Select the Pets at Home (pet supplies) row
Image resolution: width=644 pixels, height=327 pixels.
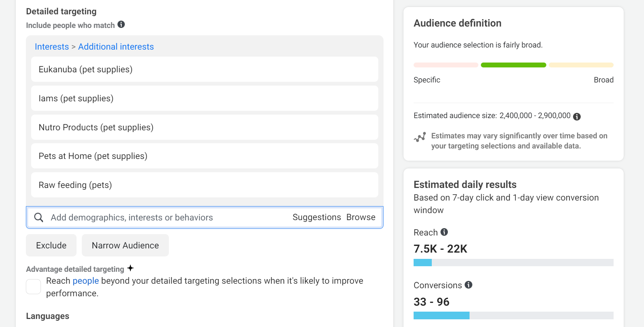pos(205,156)
